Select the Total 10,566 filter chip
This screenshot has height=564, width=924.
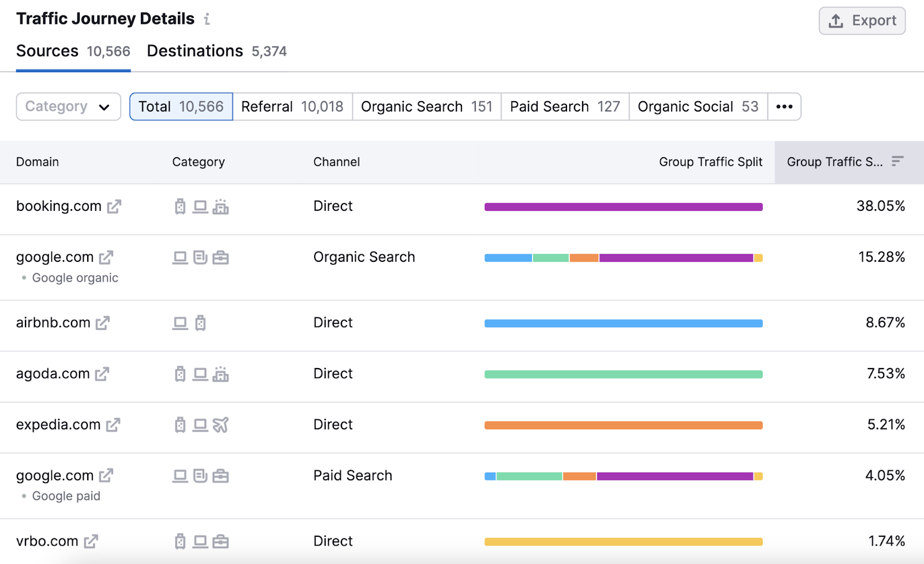click(x=180, y=106)
